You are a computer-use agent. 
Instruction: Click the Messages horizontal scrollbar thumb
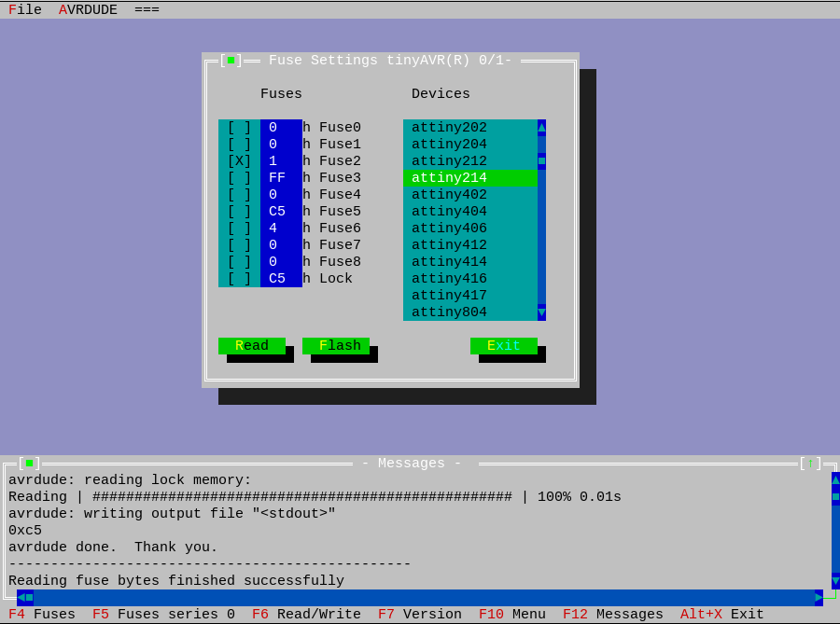pos(30,597)
